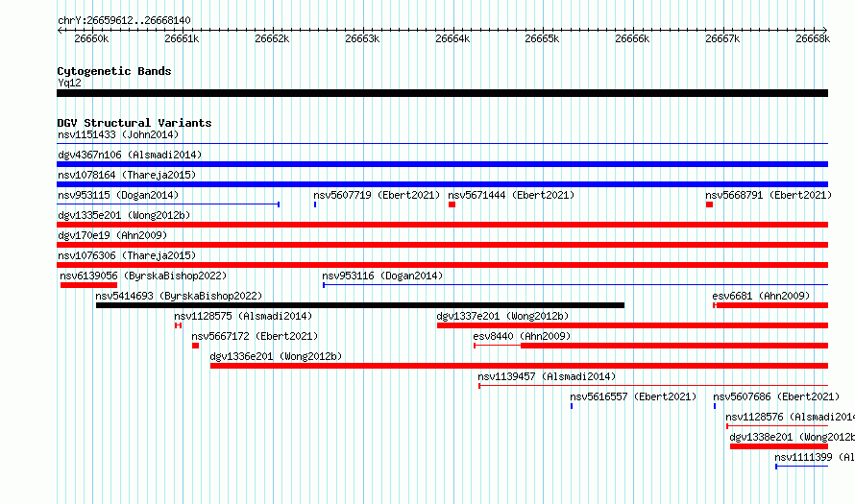Click the nsv1128575 (Alsmadi2014) label
Viewport: 855px width, 504px height.
243,316
